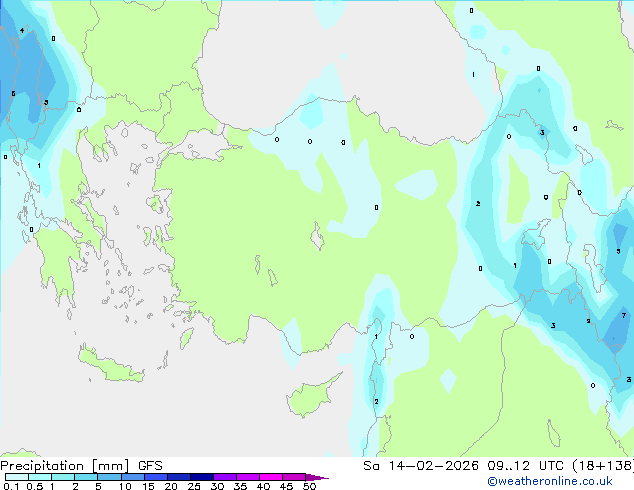The image size is (634, 490).
Task: Pick the 2–5 legend color swatch
Action: [x=86, y=477]
